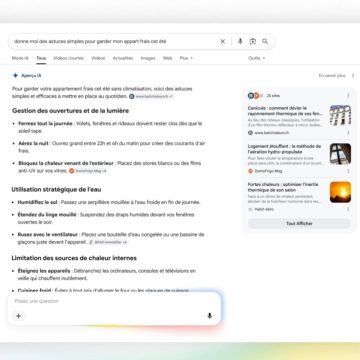Click the Aperçu IA label
Viewport: 360px width, 360px height.
coord(31,76)
